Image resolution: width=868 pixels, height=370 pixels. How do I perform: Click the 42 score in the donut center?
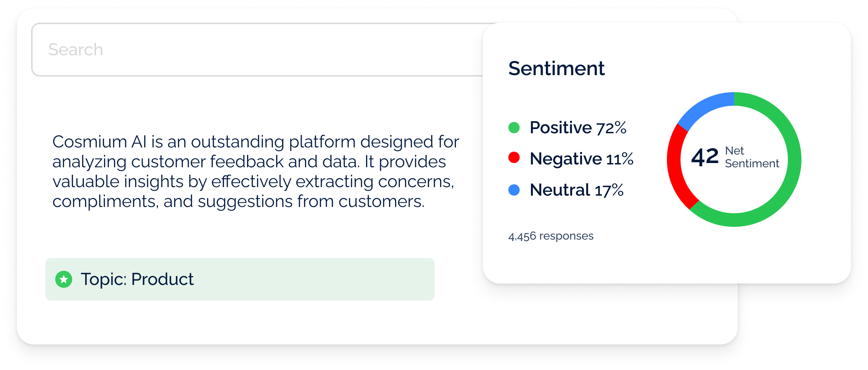coord(705,157)
